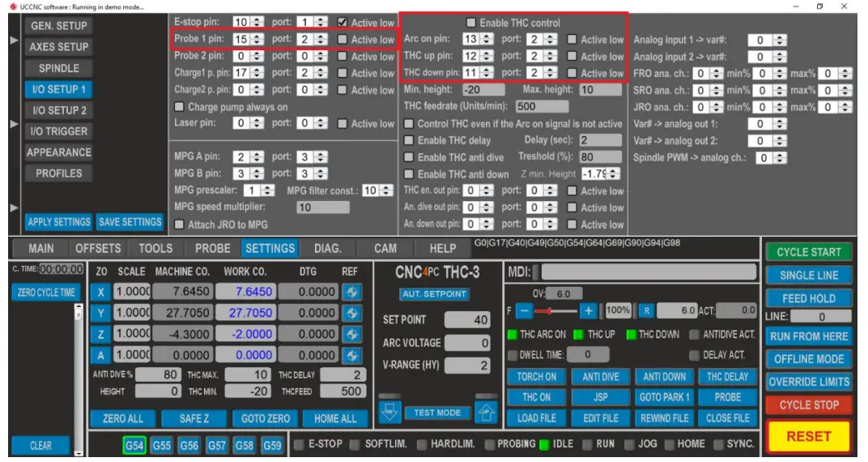
Task: Click the MPG filter const. spinner arrows
Action: click(386, 190)
